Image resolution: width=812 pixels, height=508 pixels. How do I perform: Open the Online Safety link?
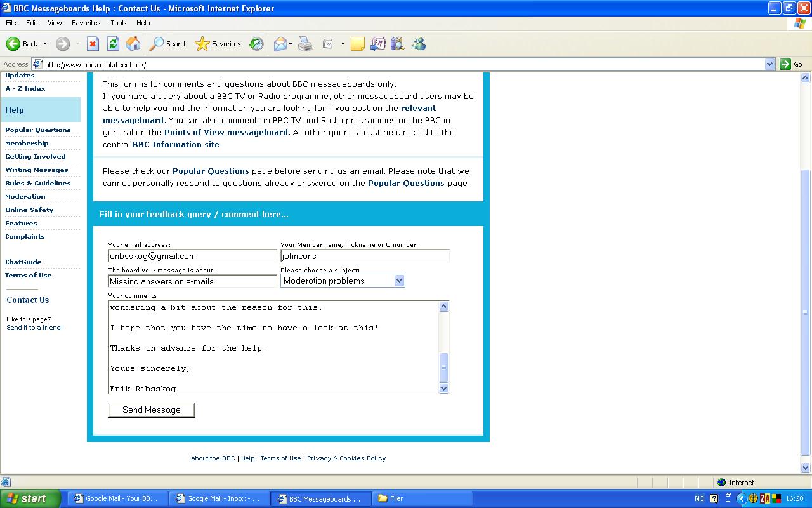tap(29, 210)
